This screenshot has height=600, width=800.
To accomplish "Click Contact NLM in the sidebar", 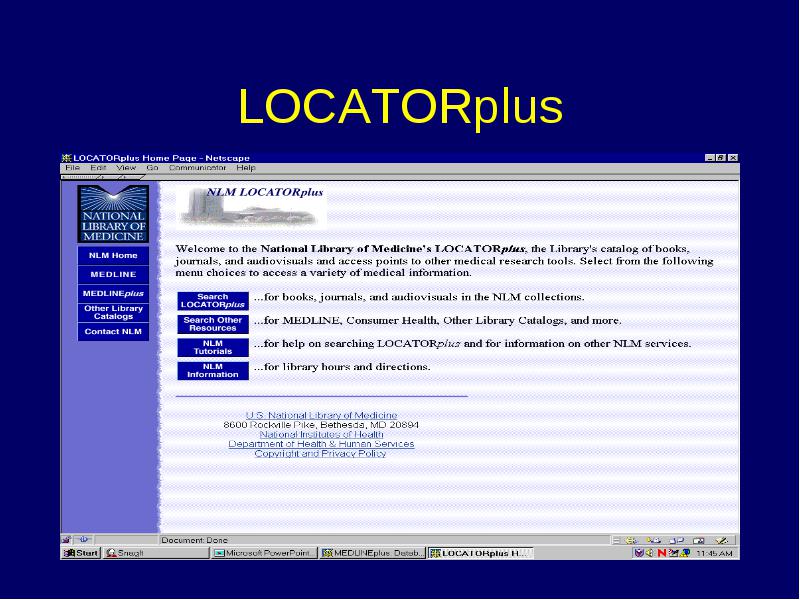I will pyautogui.click(x=113, y=332).
